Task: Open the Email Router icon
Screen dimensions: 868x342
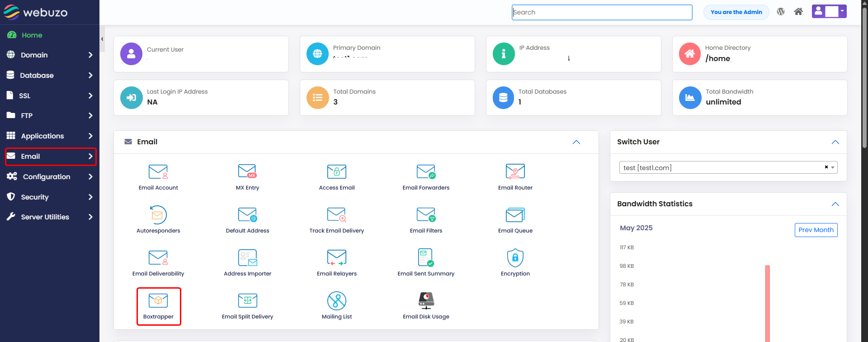Action: point(515,177)
